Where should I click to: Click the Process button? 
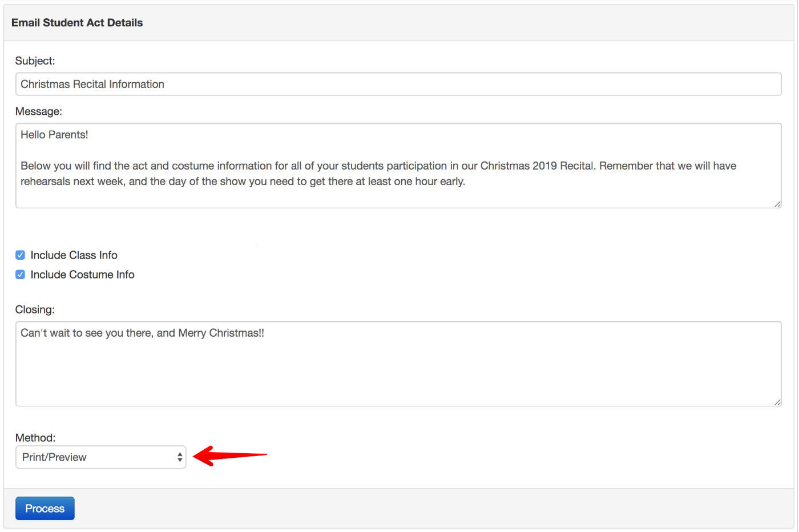45,509
